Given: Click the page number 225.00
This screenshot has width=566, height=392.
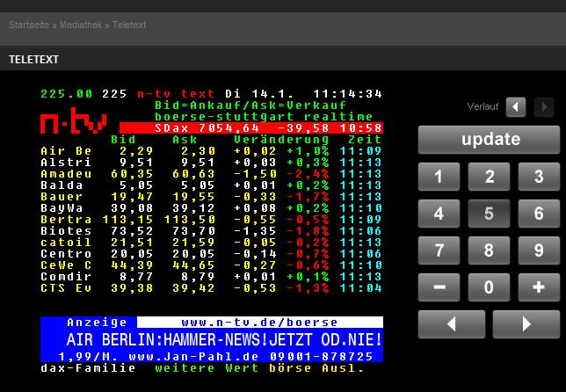Looking at the screenshot, I should pyautogui.click(x=67, y=94).
